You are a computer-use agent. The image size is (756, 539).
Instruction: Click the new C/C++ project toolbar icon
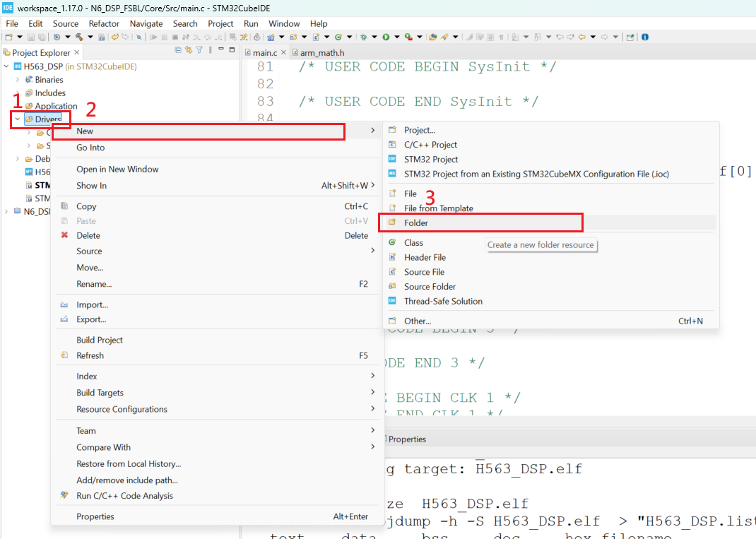tap(271, 37)
